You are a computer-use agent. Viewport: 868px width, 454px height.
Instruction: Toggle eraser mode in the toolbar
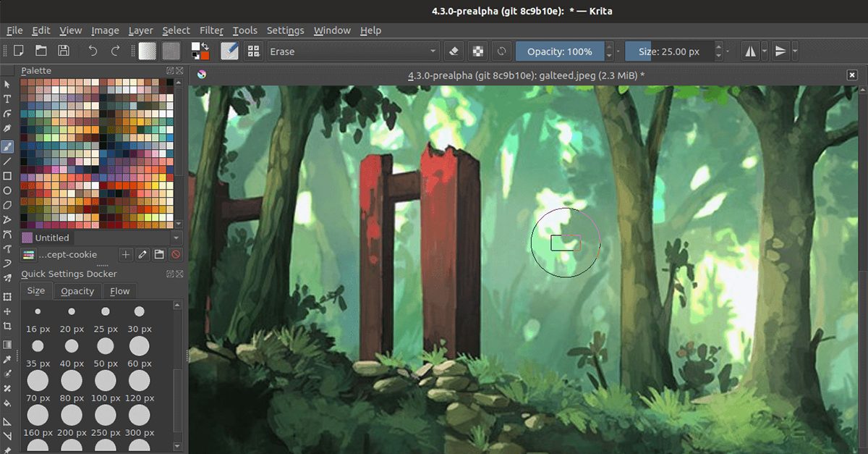pyautogui.click(x=453, y=51)
